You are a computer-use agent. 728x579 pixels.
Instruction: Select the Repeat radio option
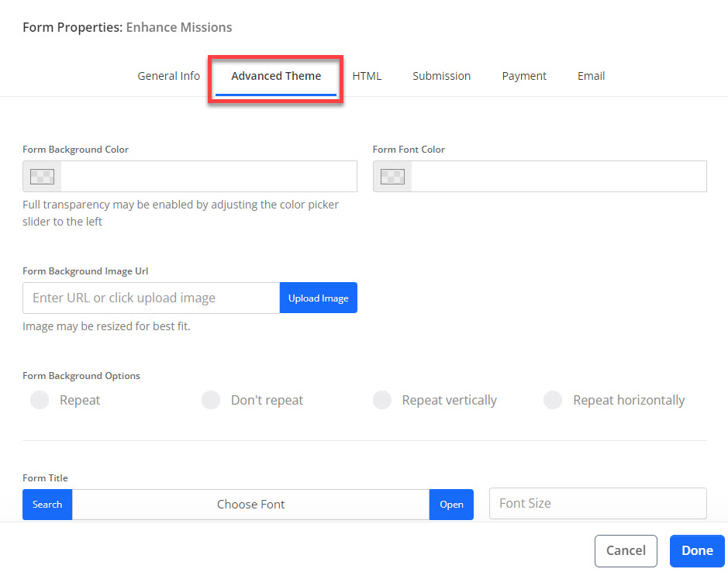(40, 400)
